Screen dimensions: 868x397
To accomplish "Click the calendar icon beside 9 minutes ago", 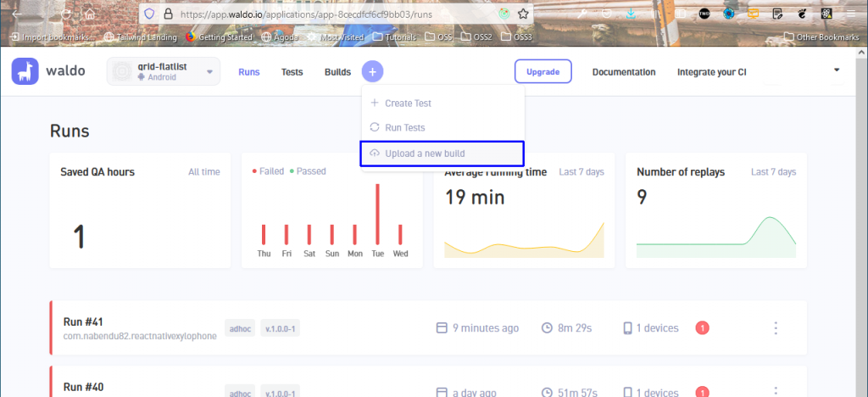I will tap(441, 328).
